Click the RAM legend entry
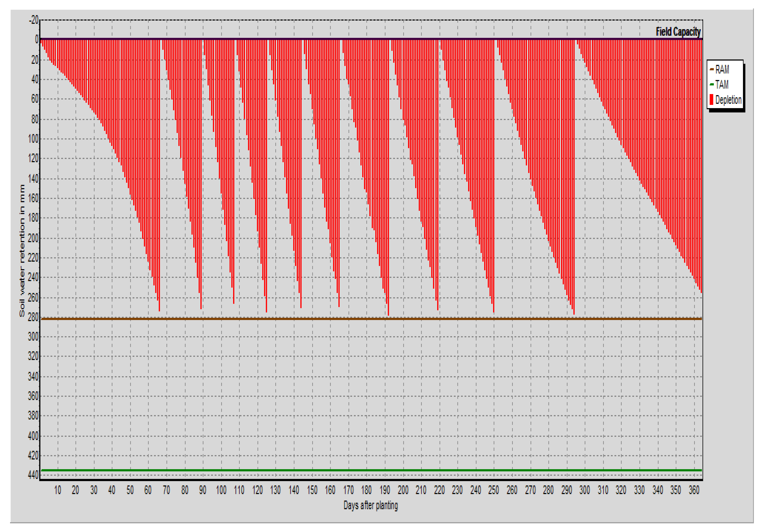Viewport: 763px width, 532px height. click(x=722, y=69)
